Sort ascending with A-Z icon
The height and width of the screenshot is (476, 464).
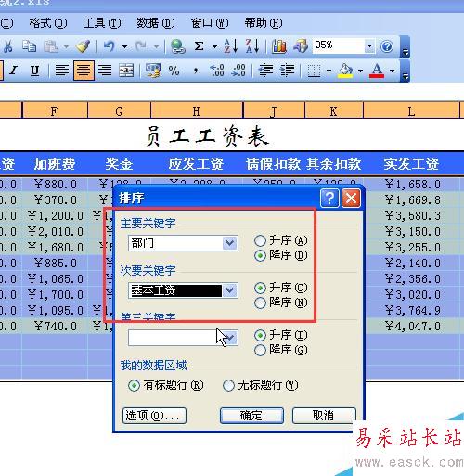coord(230,46)
